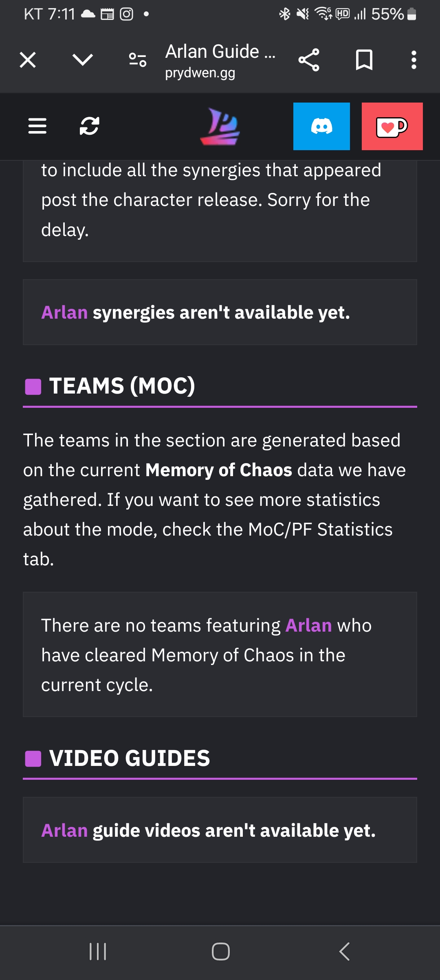Open browser three-dot overflow menu
The image size is (440, 980).
pyautogui.click(x=414, y=60)
